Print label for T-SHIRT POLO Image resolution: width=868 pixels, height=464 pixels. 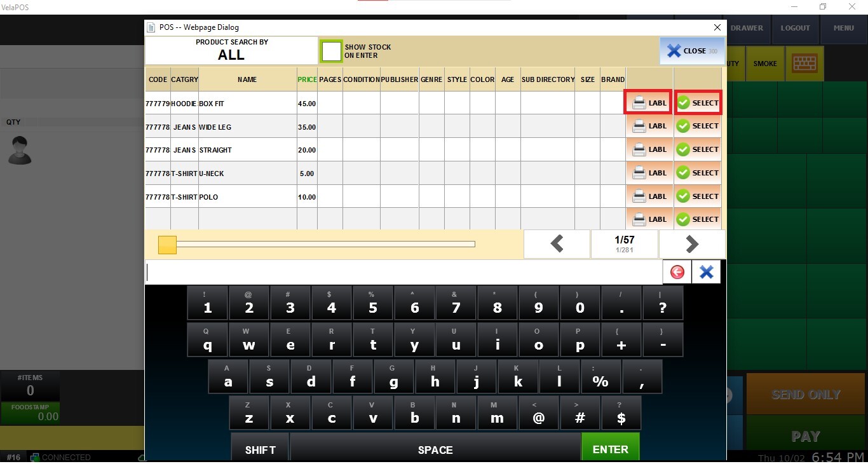649,196
